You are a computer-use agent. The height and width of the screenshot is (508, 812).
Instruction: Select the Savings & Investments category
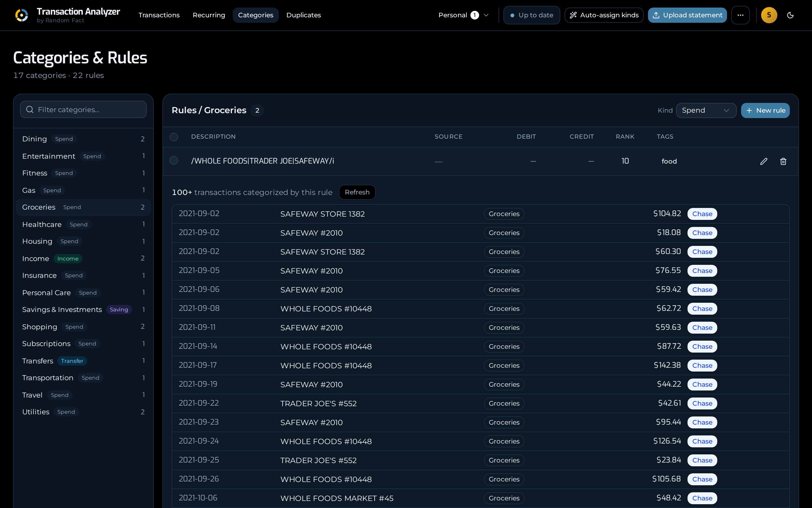click(83, 310)
